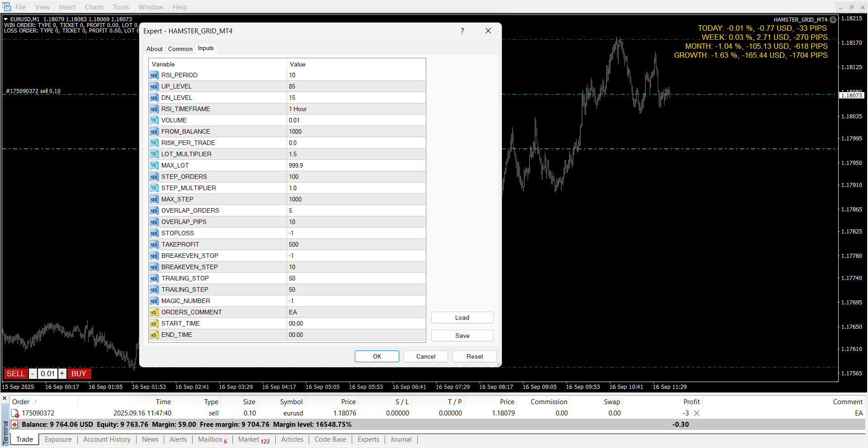Increase lot size with plus button
Image resolution: width=868 pixels, height=448 pixels.
click(62, 374)
